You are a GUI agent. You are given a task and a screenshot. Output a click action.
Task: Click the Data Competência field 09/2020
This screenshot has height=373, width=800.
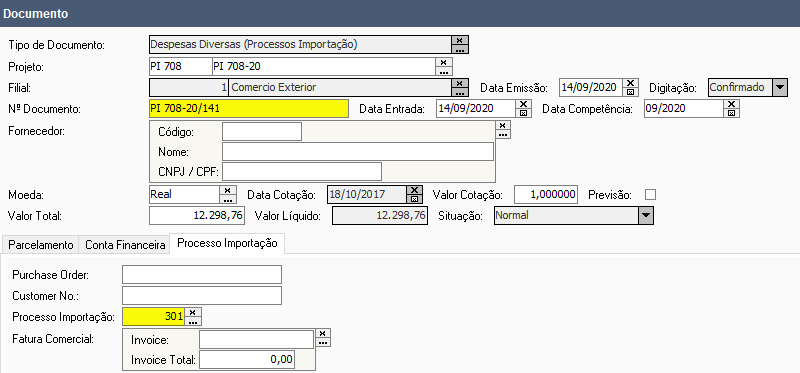tap(684, 109)
